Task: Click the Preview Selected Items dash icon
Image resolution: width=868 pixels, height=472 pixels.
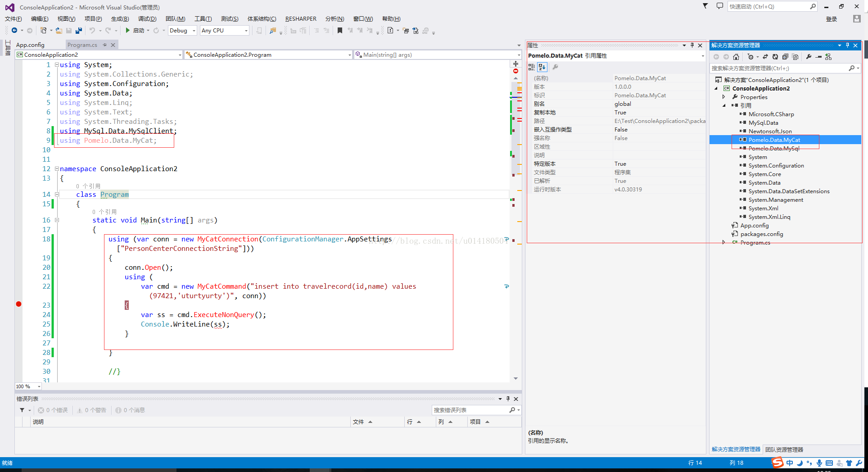Action: [819, 57]
